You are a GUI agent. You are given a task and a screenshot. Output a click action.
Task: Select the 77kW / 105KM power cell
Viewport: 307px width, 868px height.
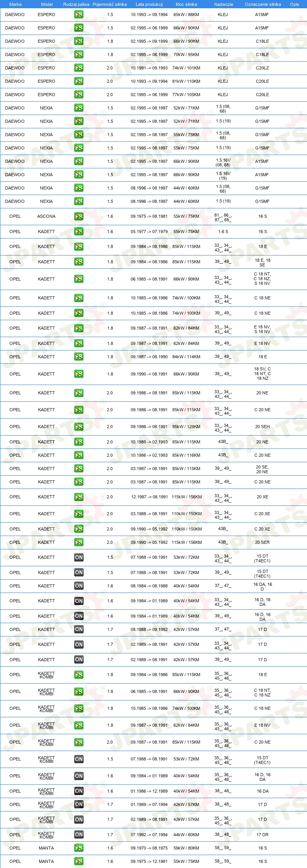pyautogui.click(x=186, y=95)
